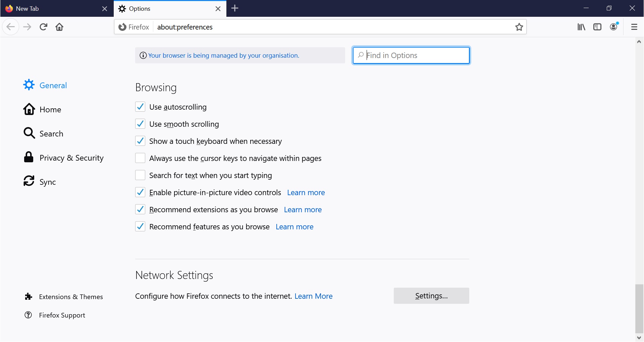Screen dimensions: 644x342
Task: Show sidebars using the sidebar icon
Action: 597,27
